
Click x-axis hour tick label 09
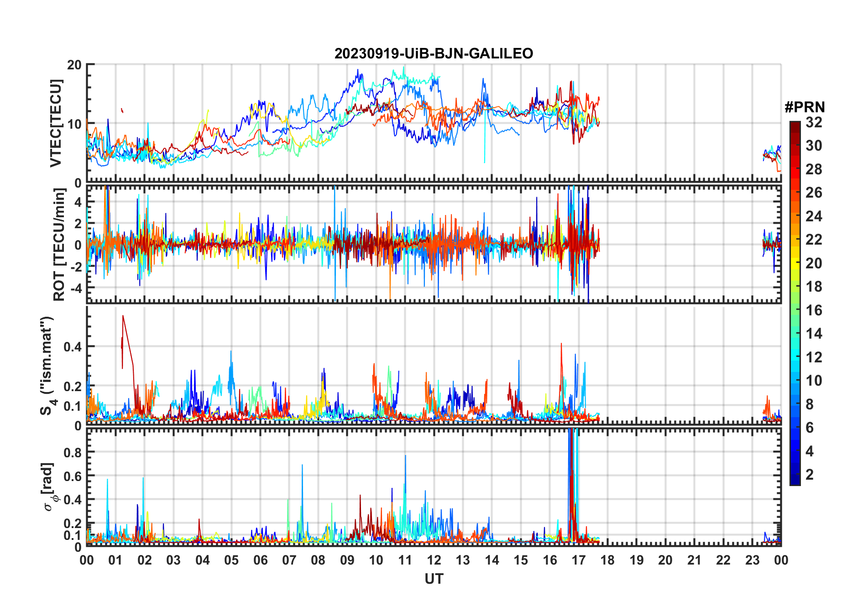[347, 560]
